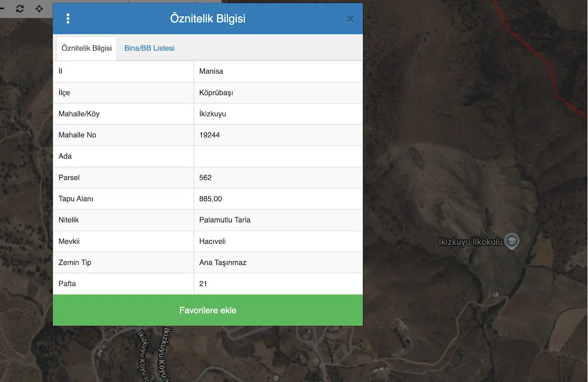Click the İlçe row label

(64, 93)
